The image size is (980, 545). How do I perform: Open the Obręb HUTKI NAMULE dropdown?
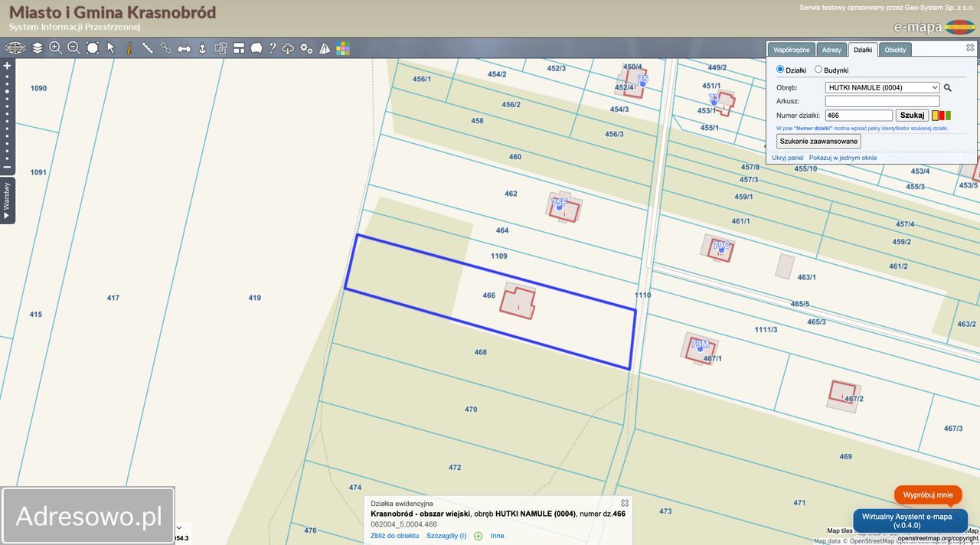(x=882, y=87)
